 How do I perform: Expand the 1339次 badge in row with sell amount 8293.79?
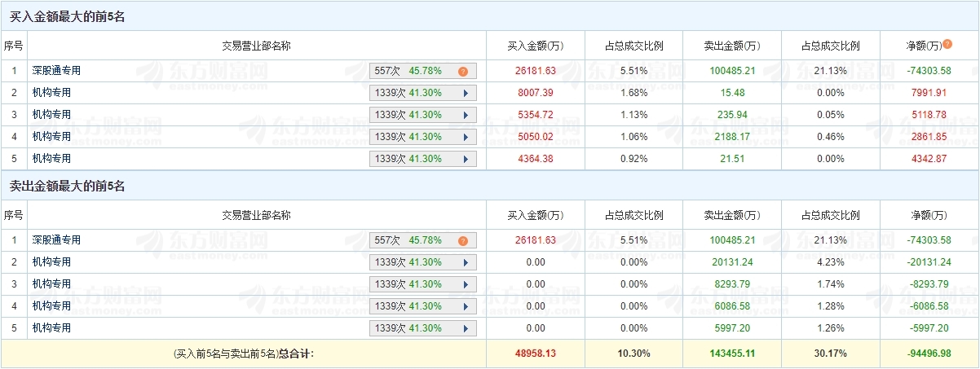click(422, 284)
